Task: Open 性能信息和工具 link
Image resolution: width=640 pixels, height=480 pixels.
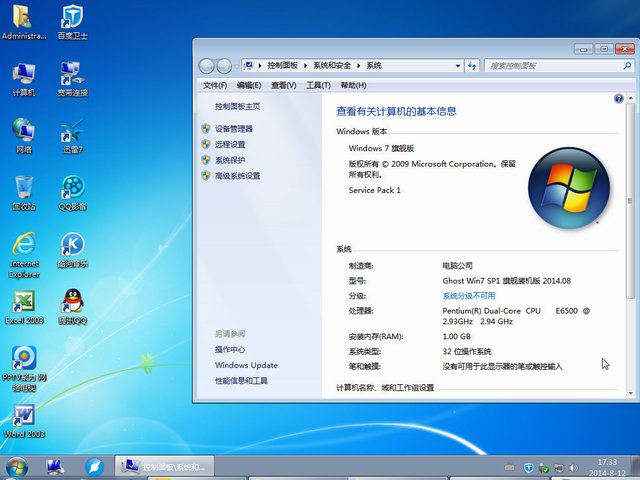Action: (241, 381)
